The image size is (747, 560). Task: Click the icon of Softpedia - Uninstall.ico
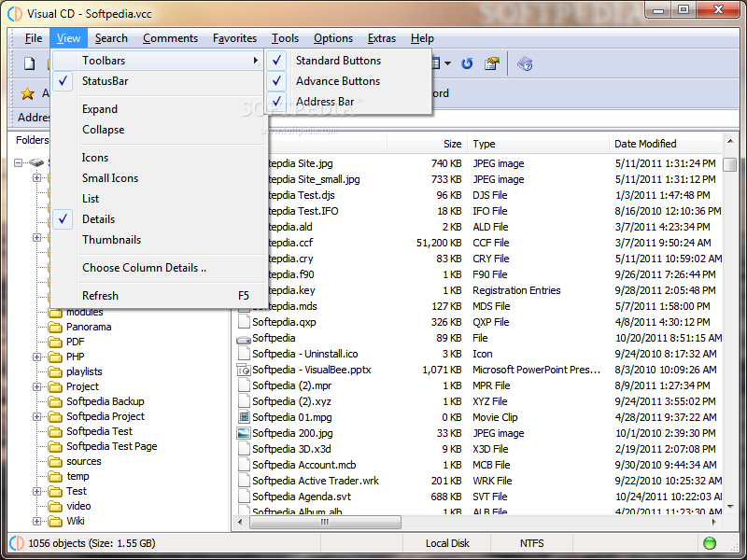point(244,354)
